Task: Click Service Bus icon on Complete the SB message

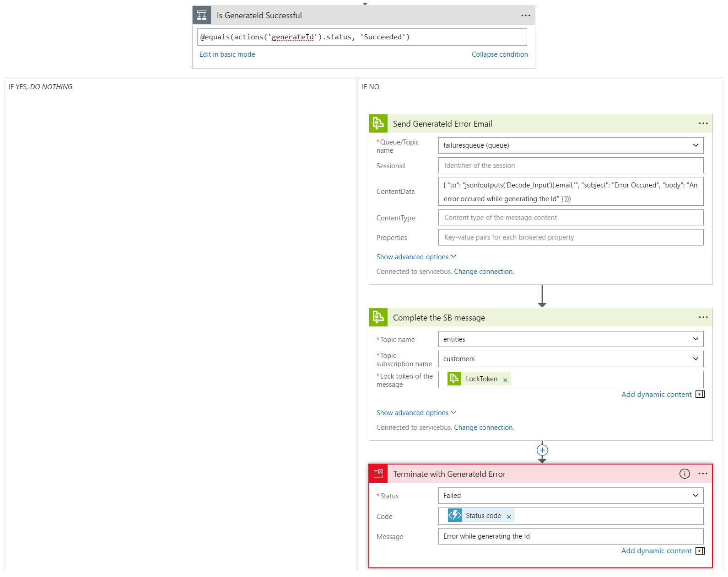Action: 378,317
